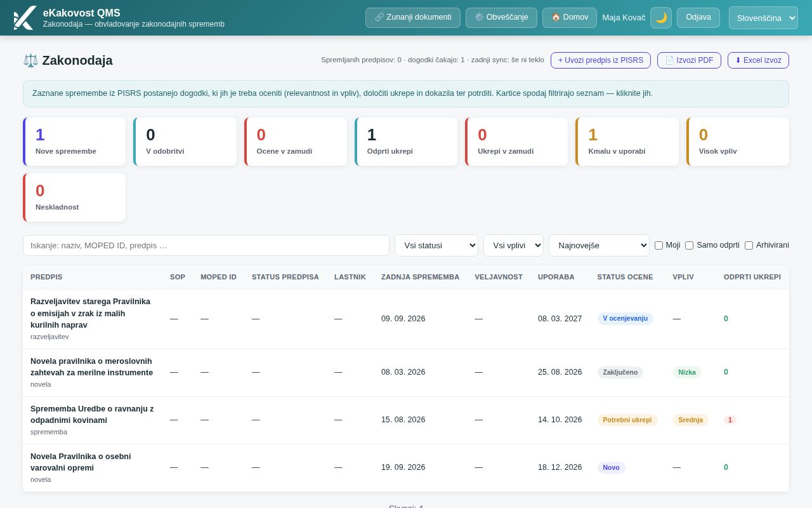The width and height of the screenshot is (812, 508).
Task: Select the Ukrepi v zamudi card
Action: pyautogui.click(x=516, y=142)
